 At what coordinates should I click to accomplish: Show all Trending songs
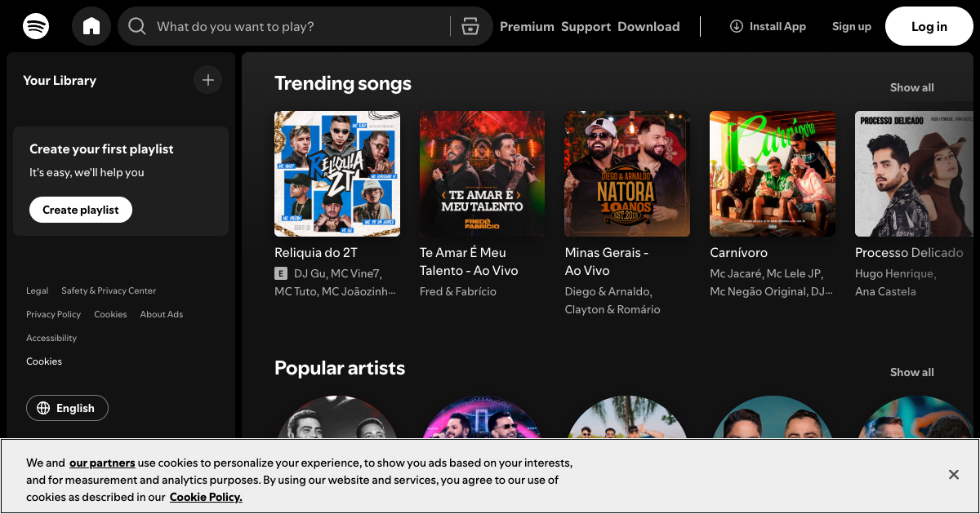(911, 87)
